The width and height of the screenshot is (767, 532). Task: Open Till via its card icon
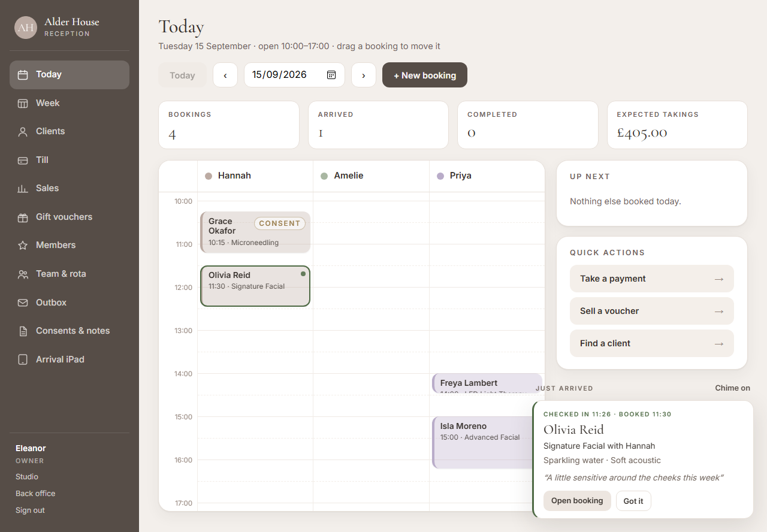[x=23, y=160]
